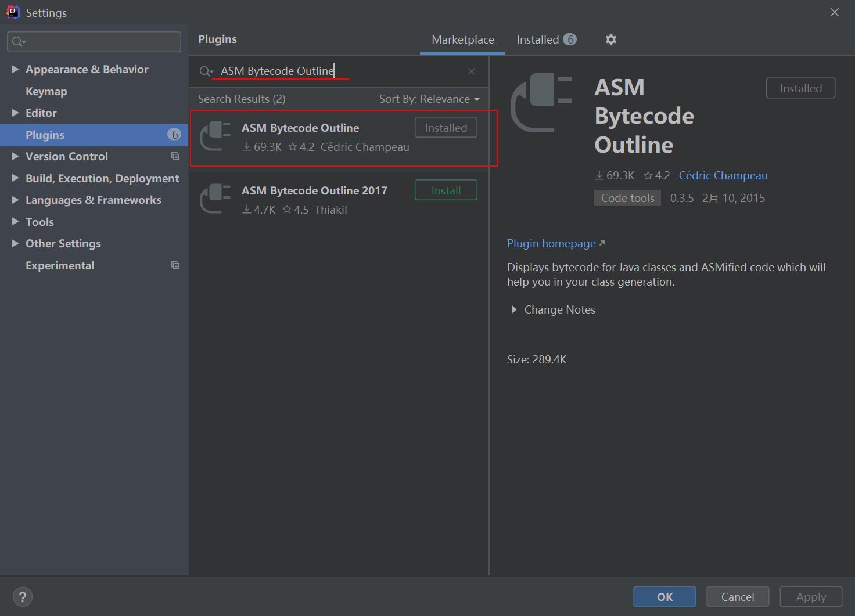This screenshot has height=616, width=855.
Task: Click the plugins settings gear icon
Action: pyautogui.click(x=610, y=39)
